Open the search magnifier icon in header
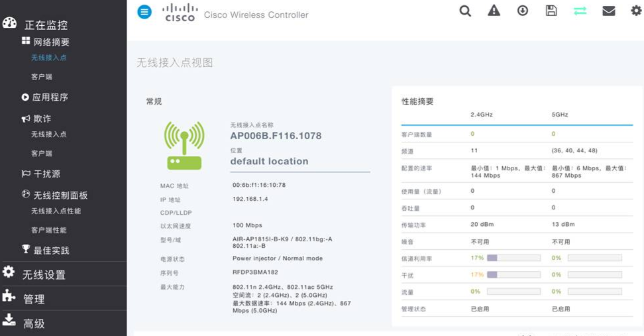644x336 pixels. [x=465, y=11]
